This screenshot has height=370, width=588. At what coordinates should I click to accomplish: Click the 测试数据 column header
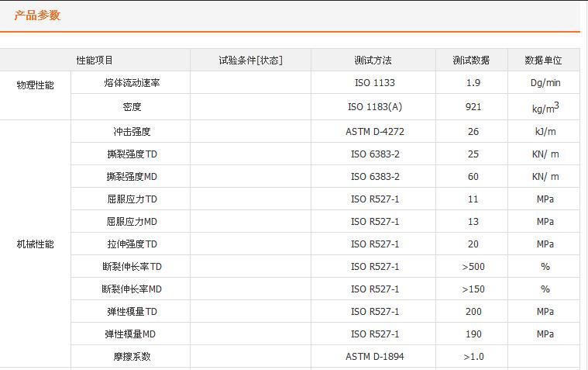point(472,61)
